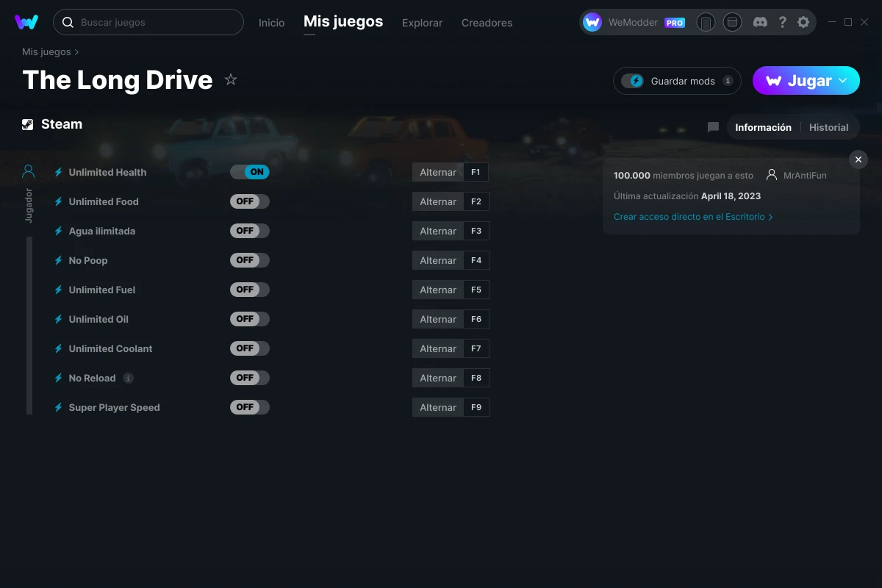Screen dimensions: 882x588
Task: Click the Buscar juegos search field
Action: click(148, 22)
